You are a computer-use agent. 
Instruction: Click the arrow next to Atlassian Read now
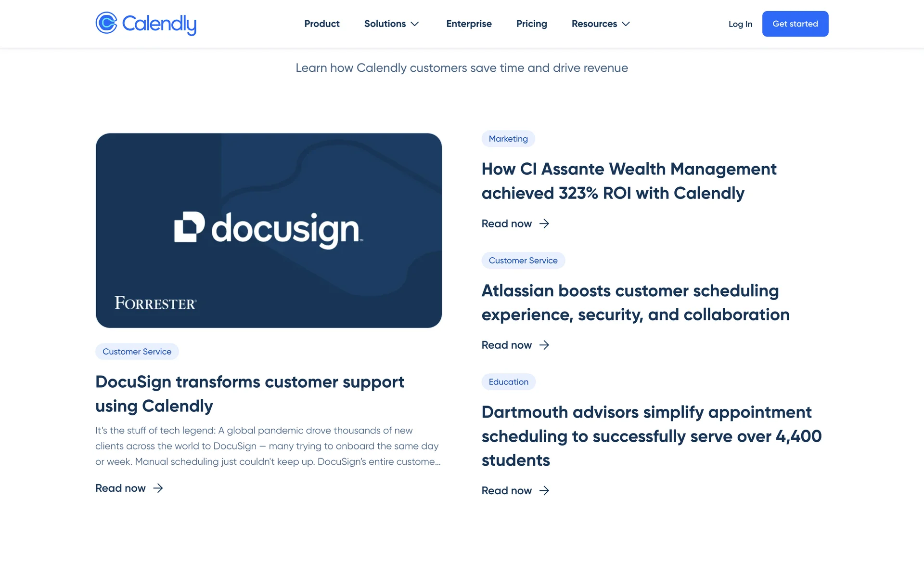(544, 345)
